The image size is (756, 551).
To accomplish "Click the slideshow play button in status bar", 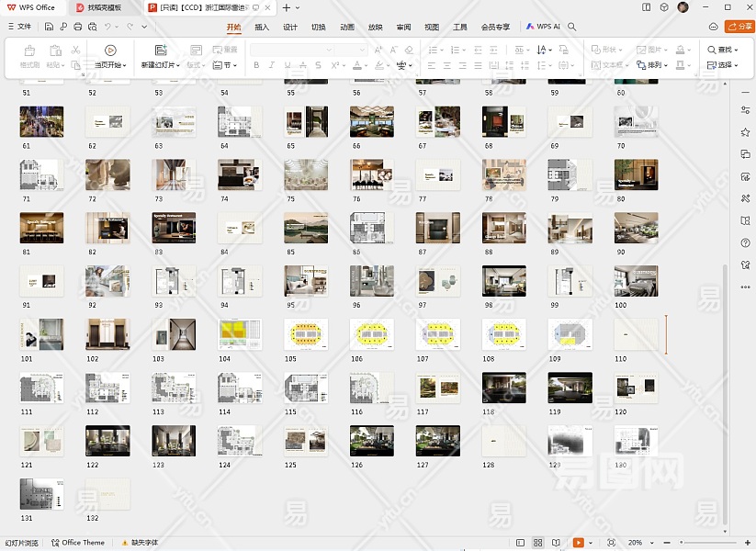I will 578,543.
